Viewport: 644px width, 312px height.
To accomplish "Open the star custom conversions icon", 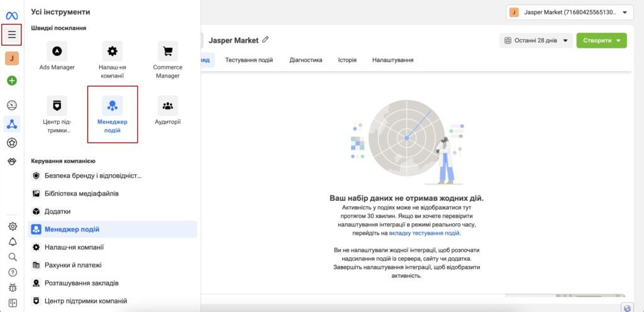I will tap(12, 143).
